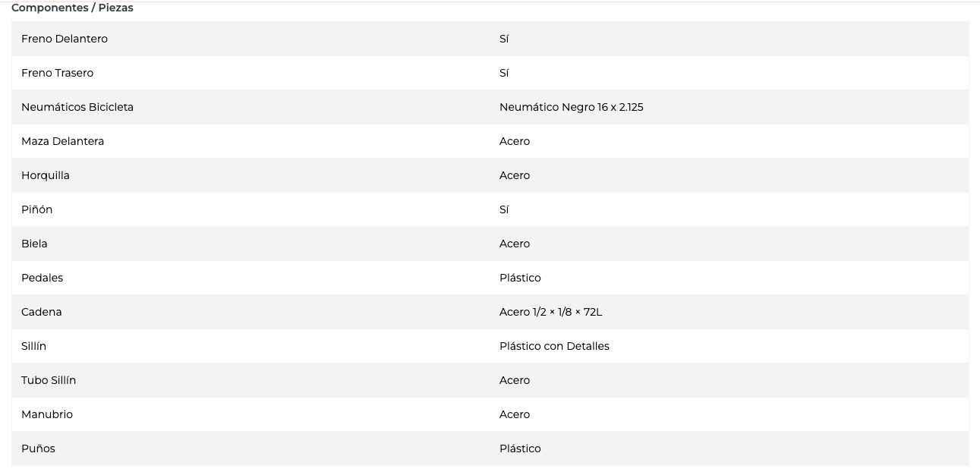This screenshot has height=472, width=980.
Task: Select the Neumáticos Bicicleta label
Action: pyautogui.click(x=77, y=107)
